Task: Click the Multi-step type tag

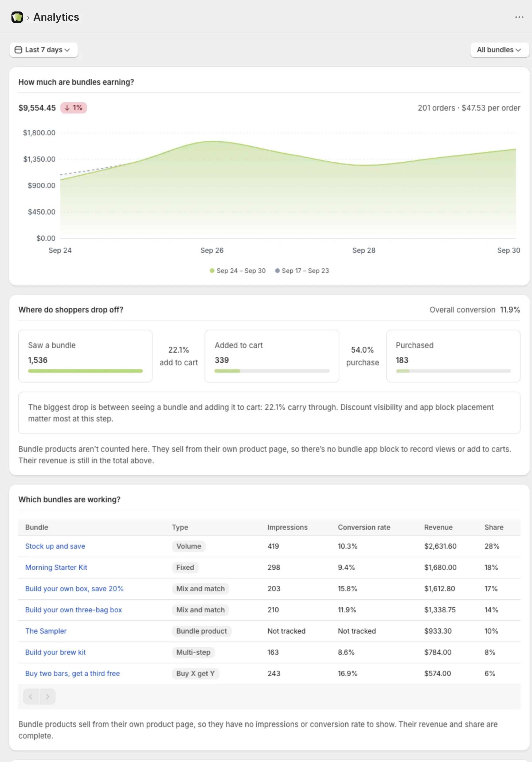Action: [193, 652]
